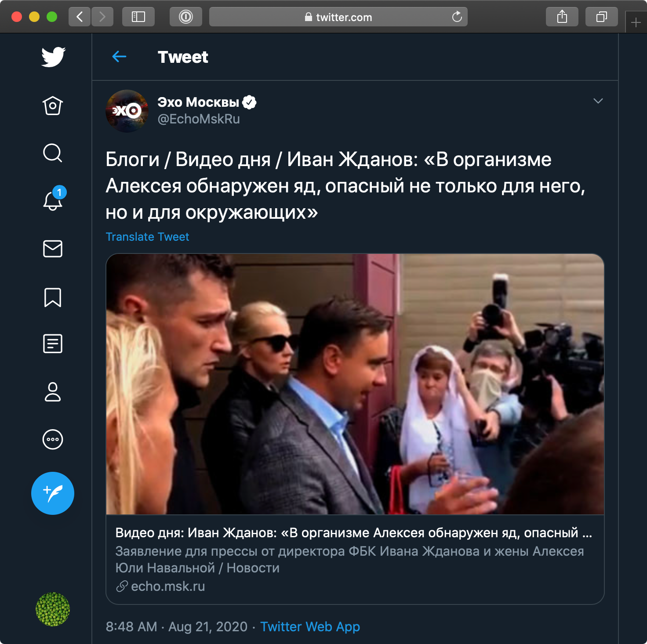This screenshot has width=647, height=644.
Task: Click the Twitter bird logo
Action: [53, 57]
